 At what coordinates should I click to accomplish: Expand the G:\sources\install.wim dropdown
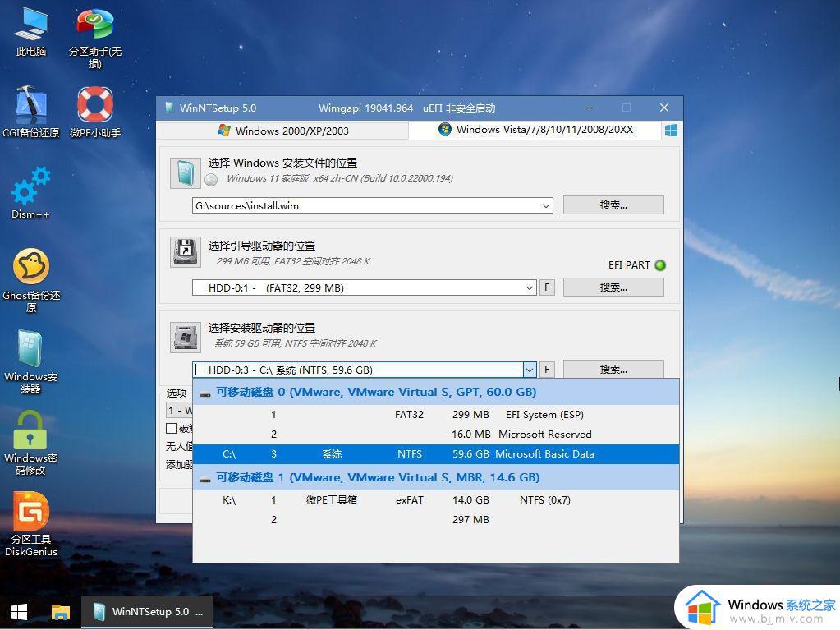point(546,205)
